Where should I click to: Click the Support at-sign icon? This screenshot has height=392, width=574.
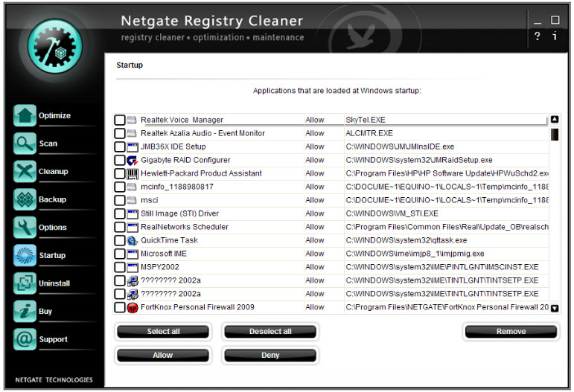[x=25, y=339]
